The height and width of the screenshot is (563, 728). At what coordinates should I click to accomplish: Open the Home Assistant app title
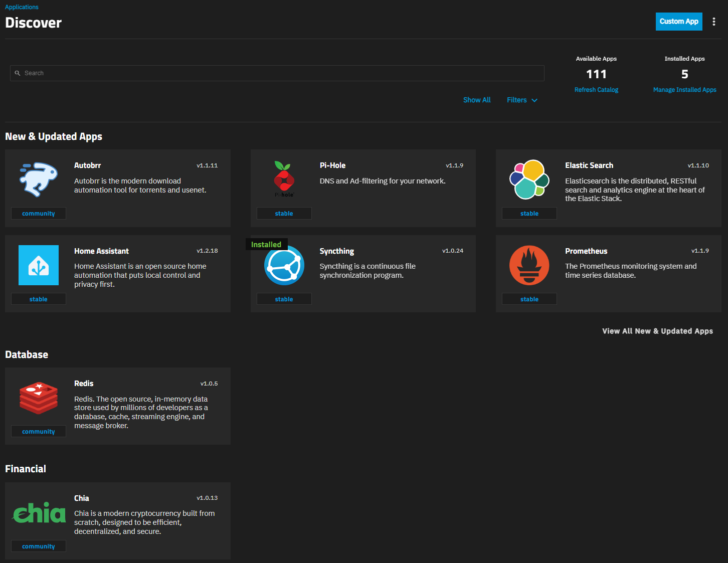click(101, 251)
